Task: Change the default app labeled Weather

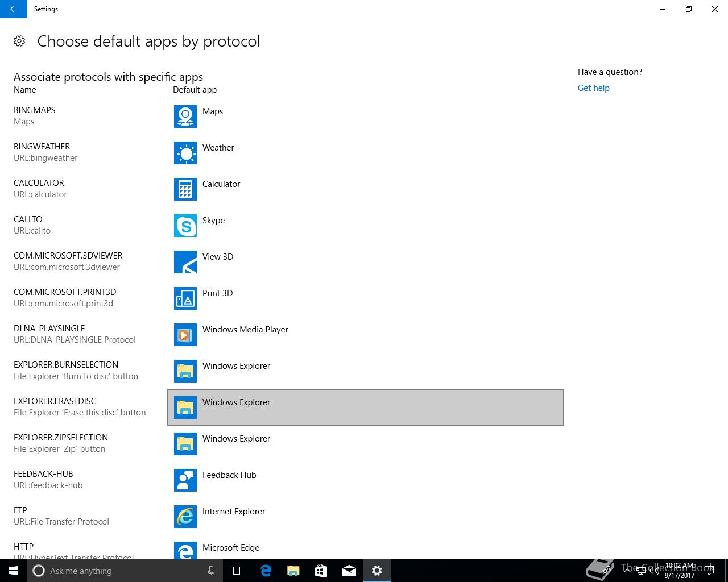Action: [366, 153]
